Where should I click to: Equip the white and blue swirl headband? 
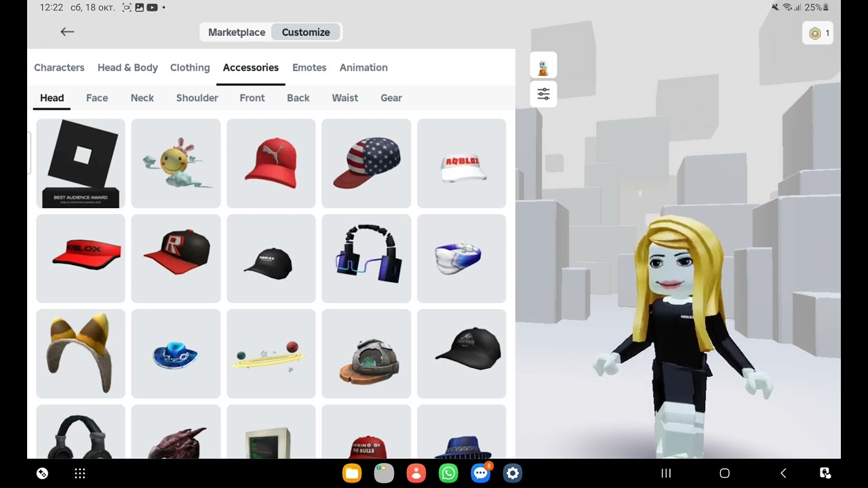click(462, 258)
